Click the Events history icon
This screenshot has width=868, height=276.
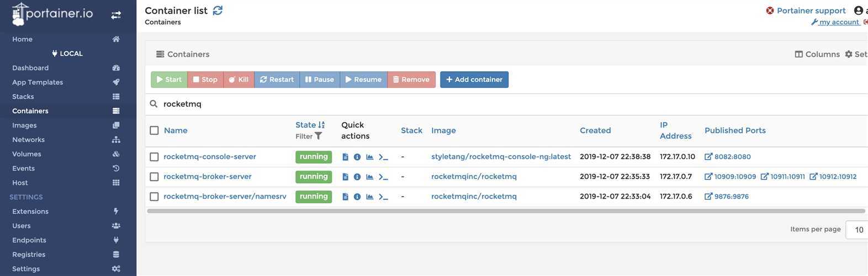coord(116,168)
